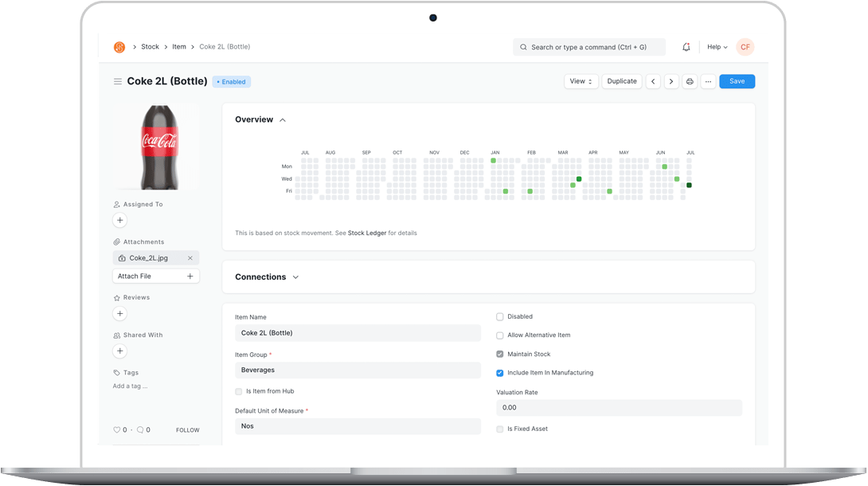Go to previous item with left arrow
Image resolution: width=868 pixels, height=486 pixels.
point(653,81)
